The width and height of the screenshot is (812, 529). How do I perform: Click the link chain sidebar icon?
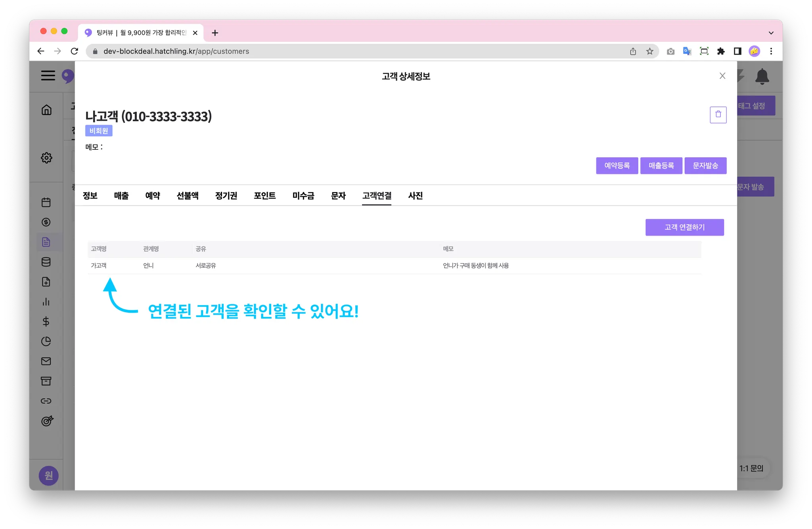[46, 401]
